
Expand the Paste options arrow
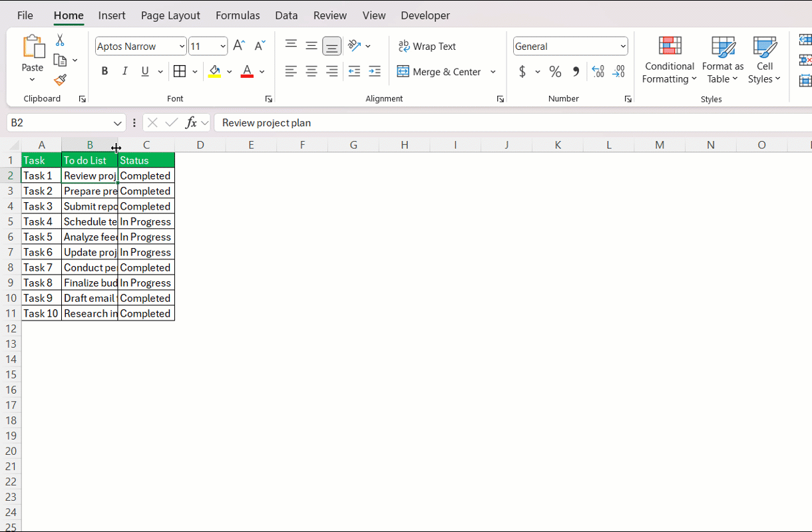(32, 80)
